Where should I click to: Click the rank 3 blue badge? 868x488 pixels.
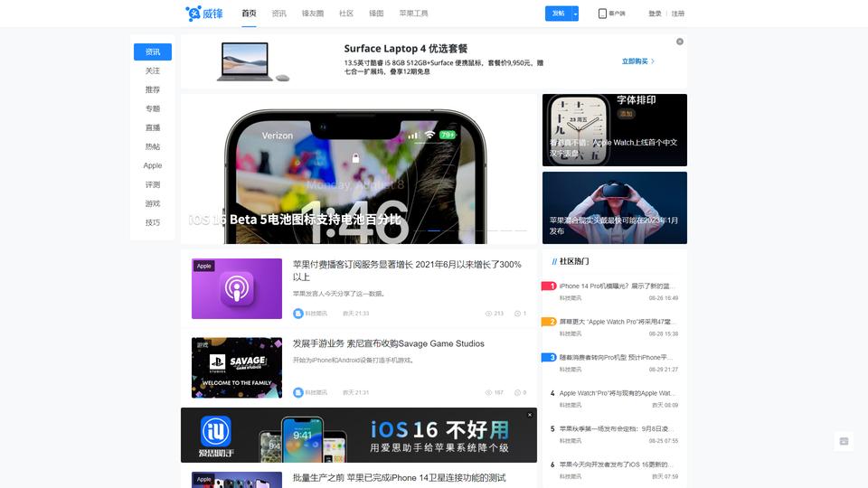[x=549, y=358]
